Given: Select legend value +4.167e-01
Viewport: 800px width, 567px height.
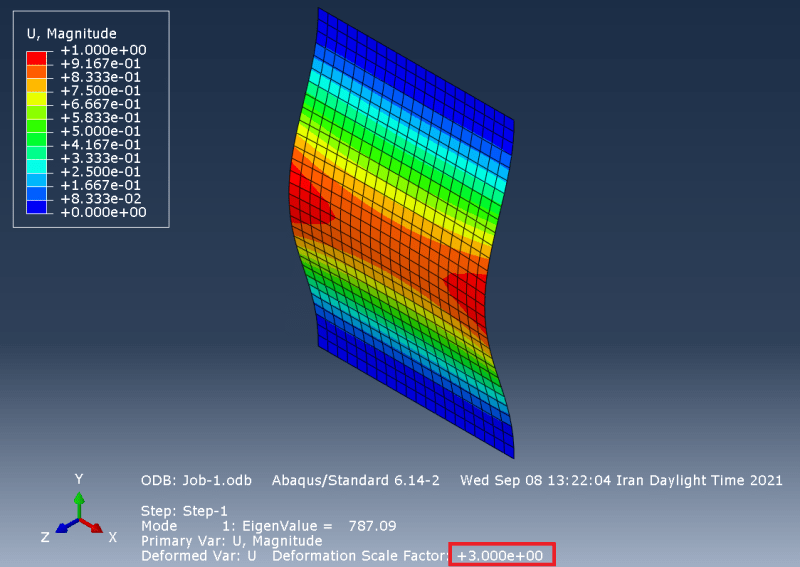Looking at the screenshot, I should 101,145.
